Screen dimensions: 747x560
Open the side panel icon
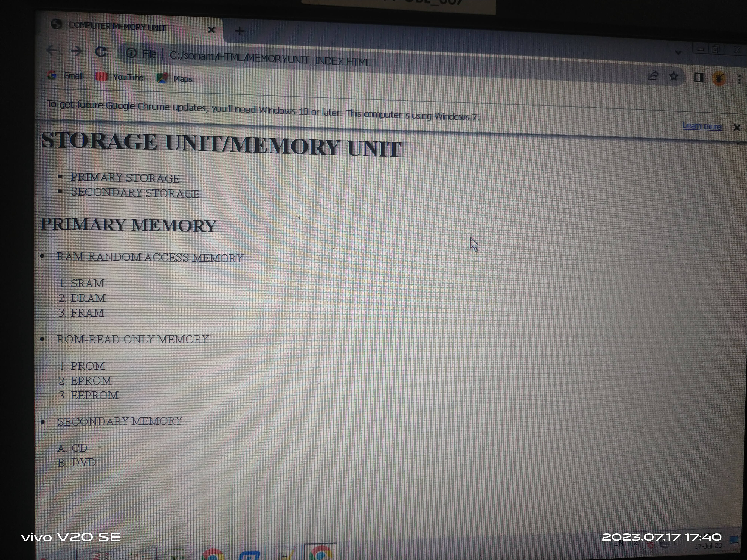pos(698,78)
